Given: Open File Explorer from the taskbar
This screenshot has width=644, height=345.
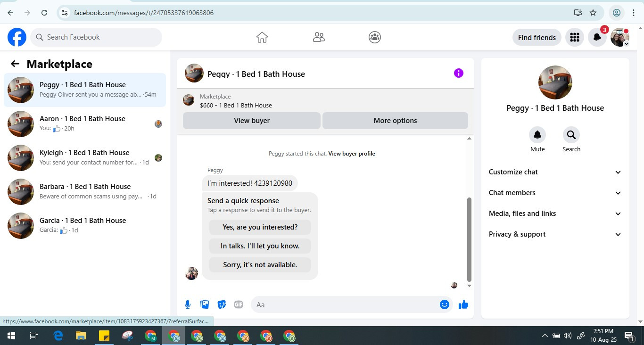Looking at the screenshot, I should (81, 336).
